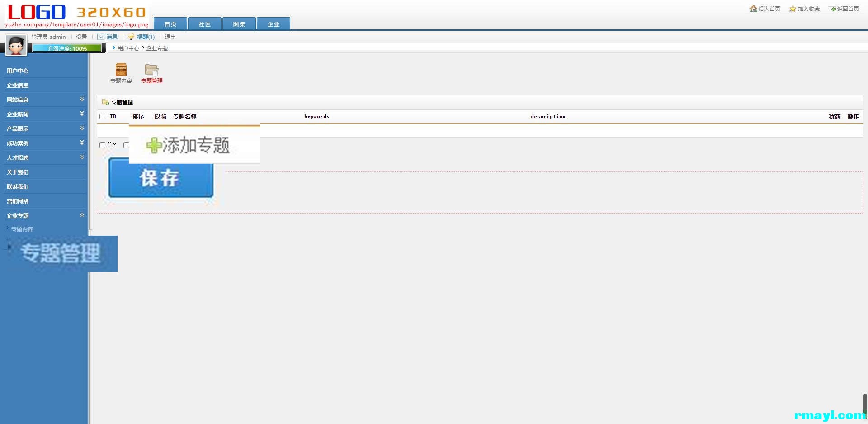
Task: Open 联系我们 in the sidebar
Action: click(x=18, y=187)
